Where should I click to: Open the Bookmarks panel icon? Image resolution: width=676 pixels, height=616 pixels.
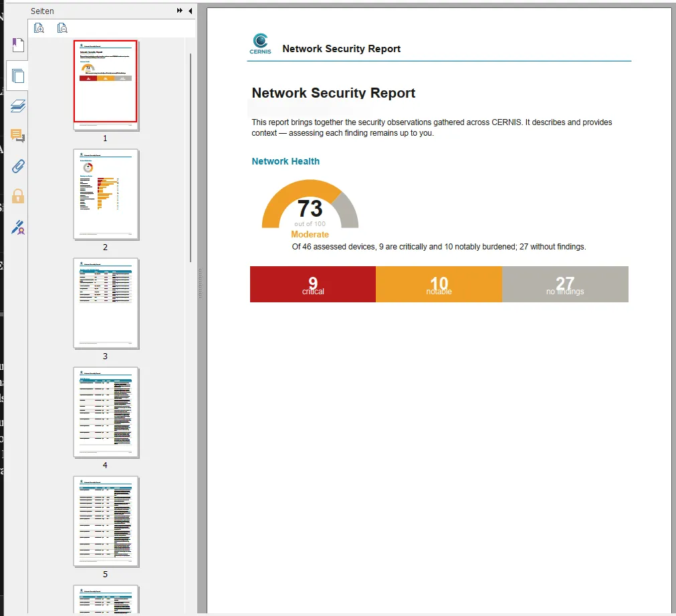pos(17,45)
